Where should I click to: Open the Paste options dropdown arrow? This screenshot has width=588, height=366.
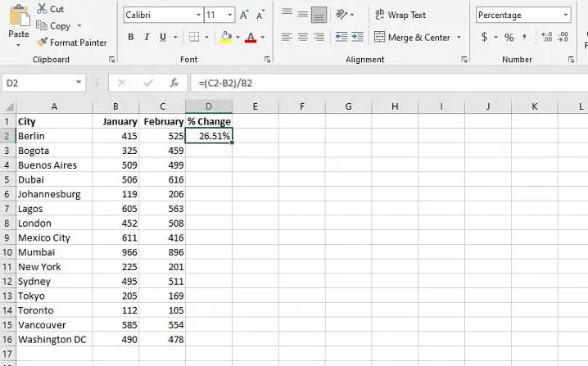pyautogui.click(x=18, y=46)
